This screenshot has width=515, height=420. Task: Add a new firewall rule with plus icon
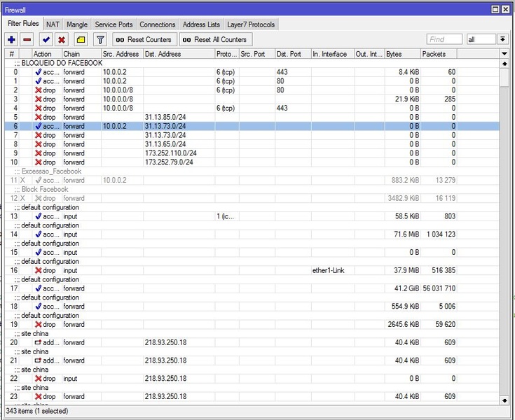tap(11, 40)
